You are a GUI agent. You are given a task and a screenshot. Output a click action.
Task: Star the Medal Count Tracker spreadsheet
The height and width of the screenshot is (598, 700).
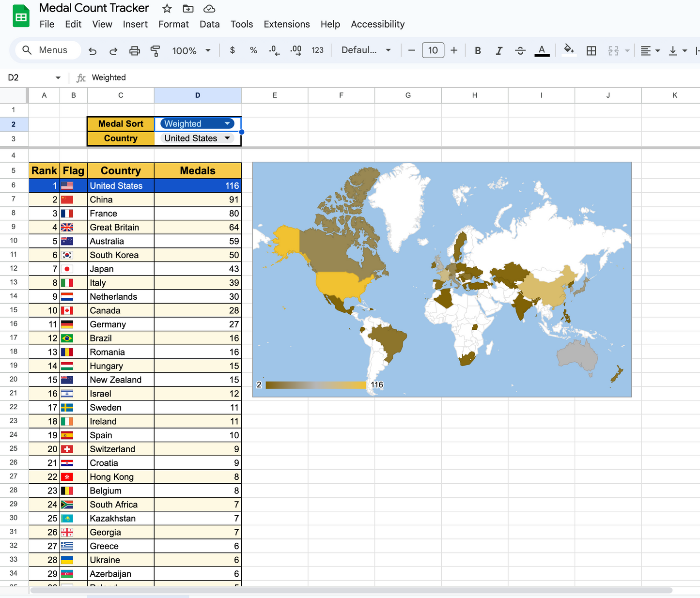[166, 8]
